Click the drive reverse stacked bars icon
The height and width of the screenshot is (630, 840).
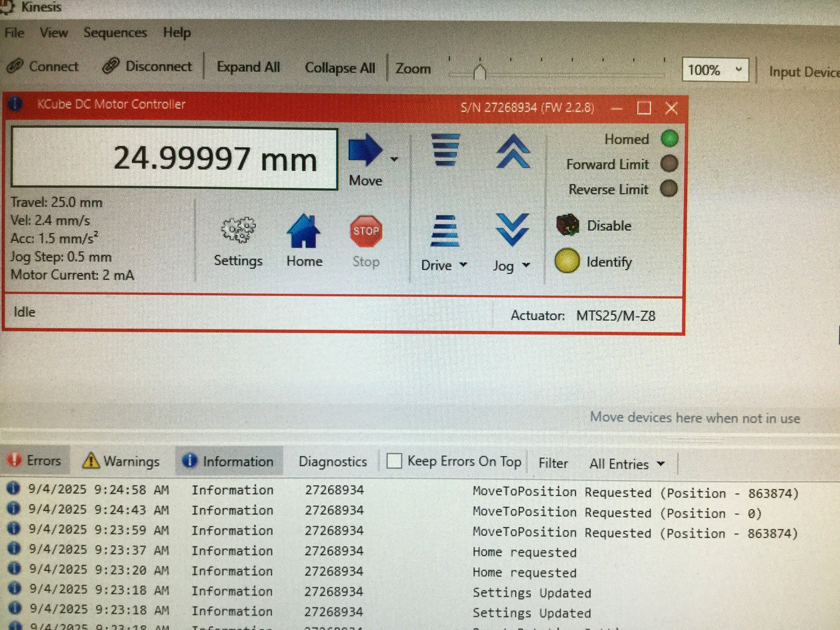[445, 231]
